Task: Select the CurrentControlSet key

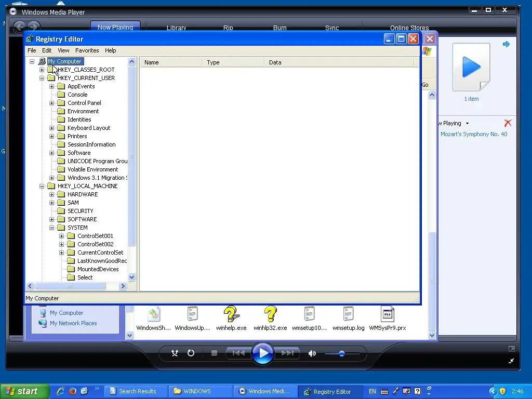Action: [x=100, y=252]
